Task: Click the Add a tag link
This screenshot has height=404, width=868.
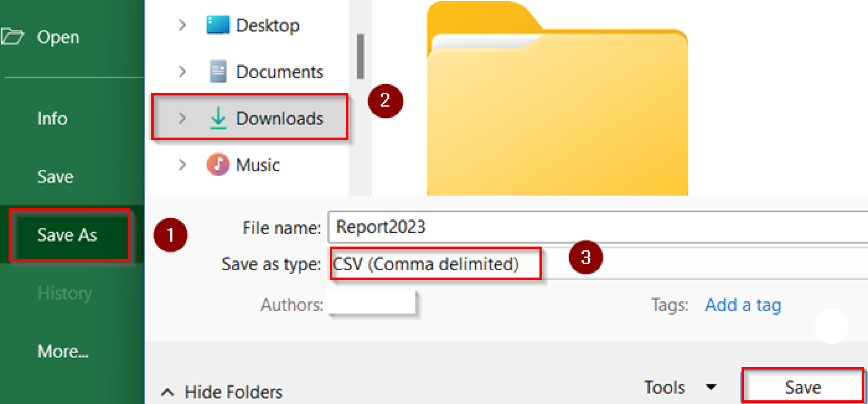Action: 743,304
